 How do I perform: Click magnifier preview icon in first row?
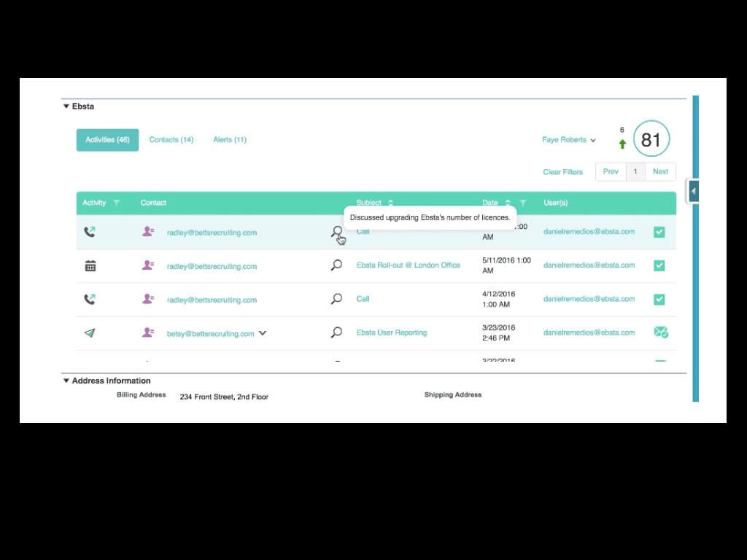pos(336,232)
